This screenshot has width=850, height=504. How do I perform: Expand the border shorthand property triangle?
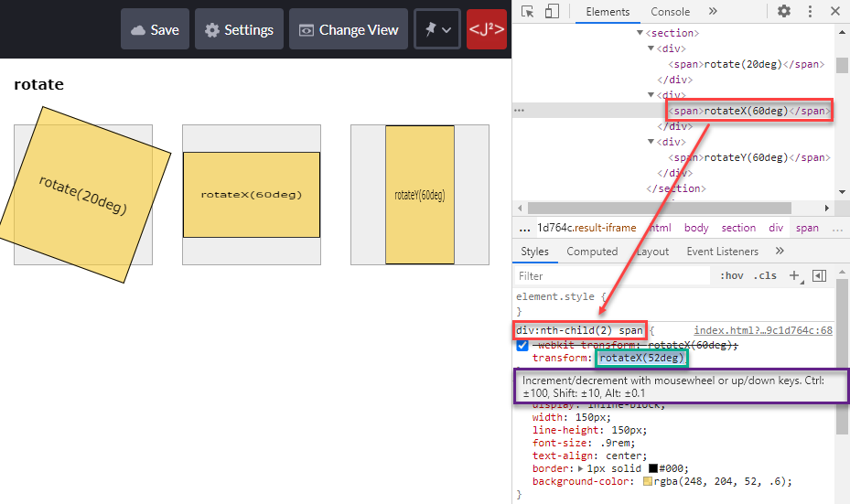581,468
